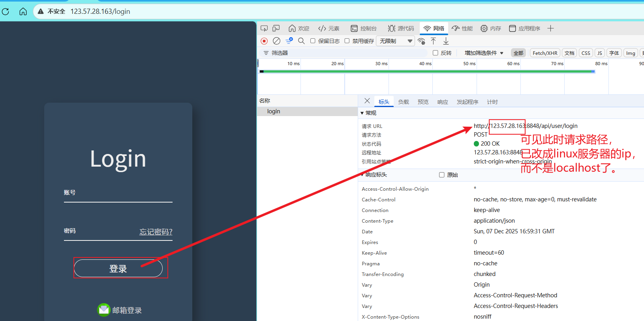
Task: Switch to the Preview (预览) details tab
Action: pyautogui.click(x=423, y=102)
